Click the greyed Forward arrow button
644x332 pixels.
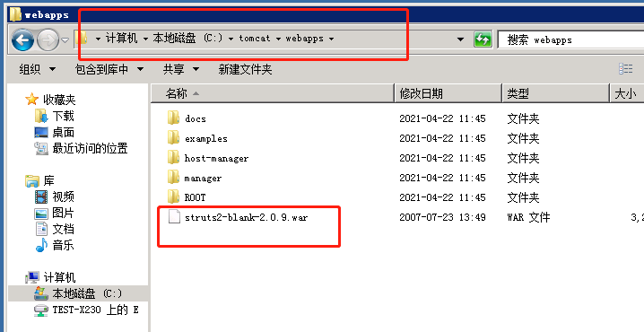pos(48,39)
